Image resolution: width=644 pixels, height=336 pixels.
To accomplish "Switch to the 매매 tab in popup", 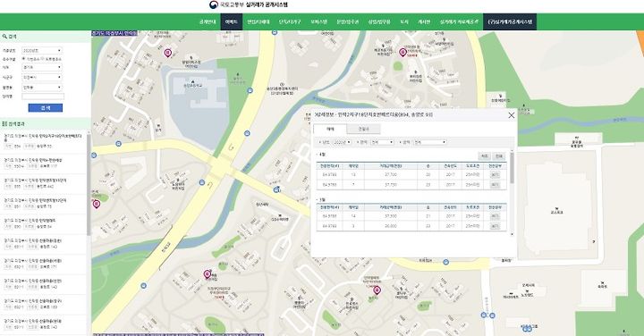I will coord(330,129).
